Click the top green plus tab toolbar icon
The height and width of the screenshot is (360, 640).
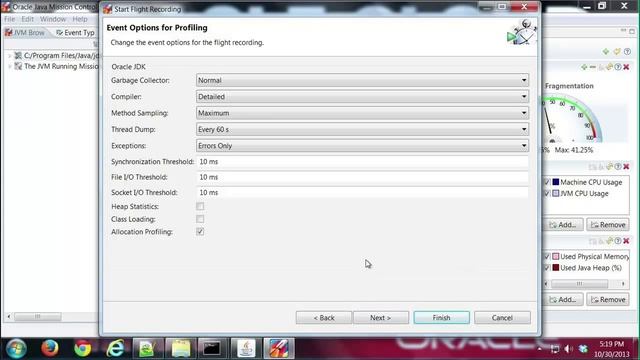(x=606, y=52)
